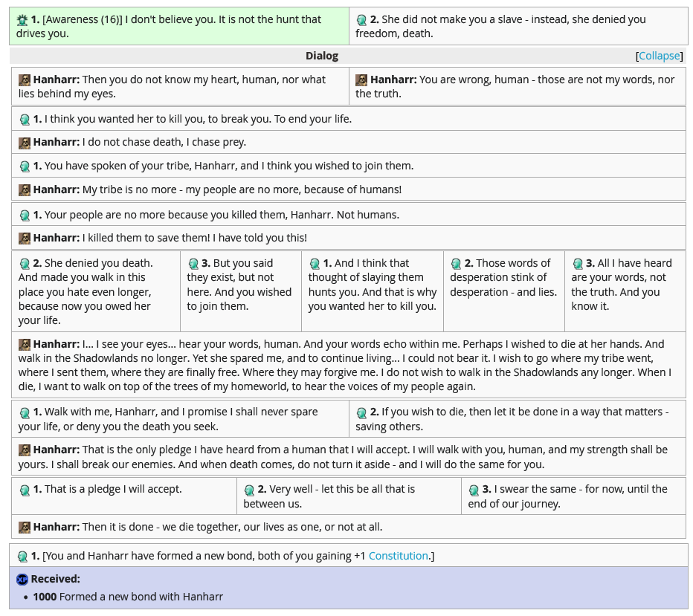Click Hanharr portrait beside 'You are wrong, human'
This screenshot has width=693, height=616.
pyautogui.click(x=361, y=80)
